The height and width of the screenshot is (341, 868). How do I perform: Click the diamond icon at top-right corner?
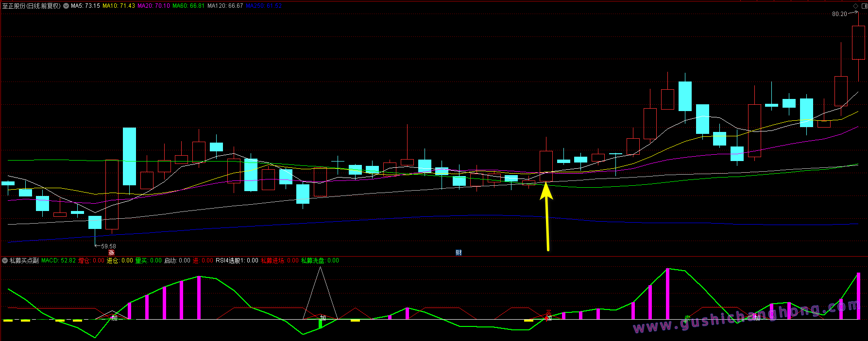(856, 6)
